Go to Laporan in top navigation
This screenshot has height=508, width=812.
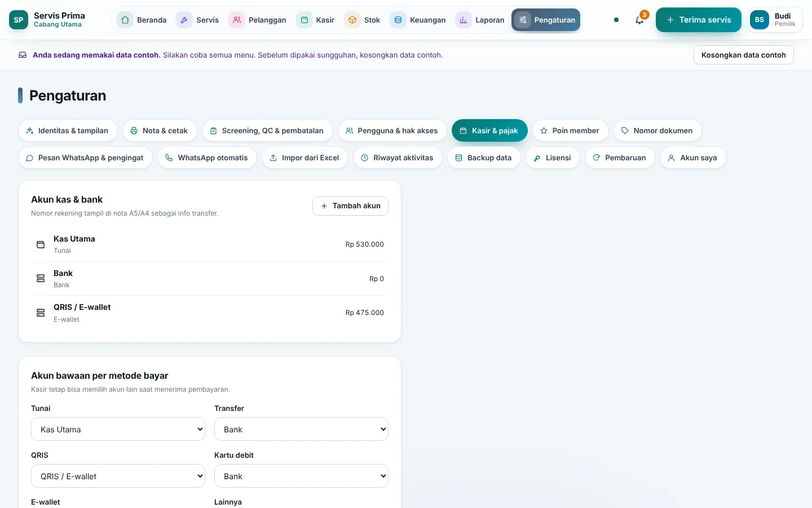pos(480,20)
